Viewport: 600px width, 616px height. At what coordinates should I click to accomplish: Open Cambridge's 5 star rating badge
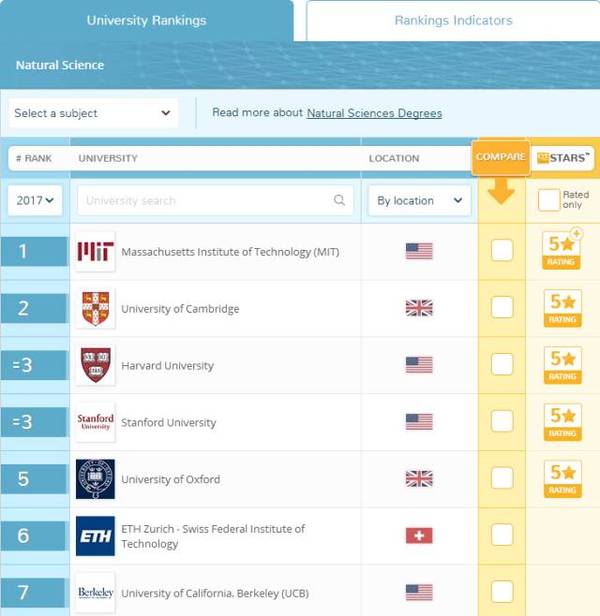563,308
